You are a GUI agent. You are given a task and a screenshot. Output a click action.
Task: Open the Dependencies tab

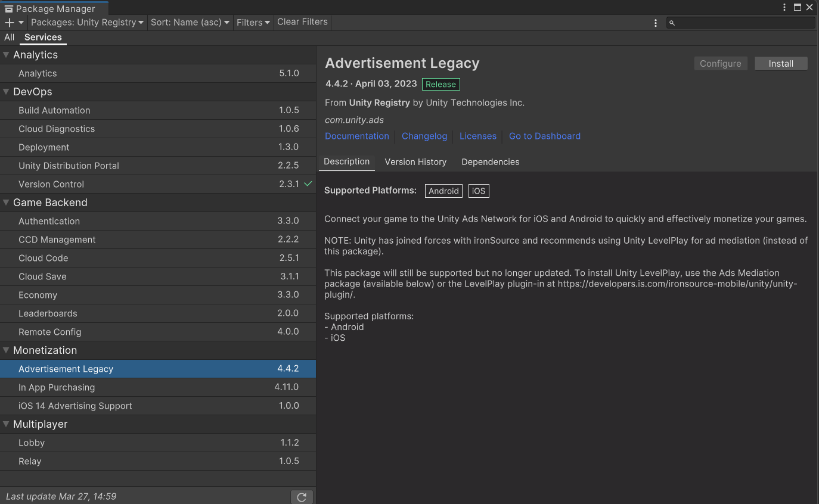(x=491, y=162)
